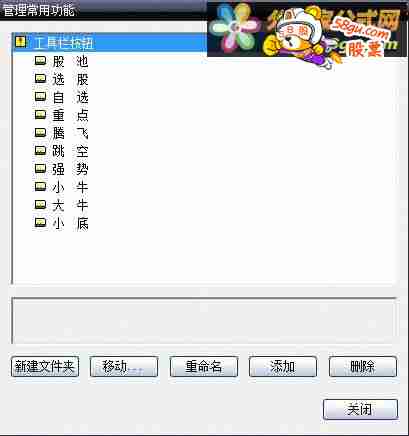Select the 工具栏按钮 tree label
This screenshot has width=409, height=436.
point(64,43)
